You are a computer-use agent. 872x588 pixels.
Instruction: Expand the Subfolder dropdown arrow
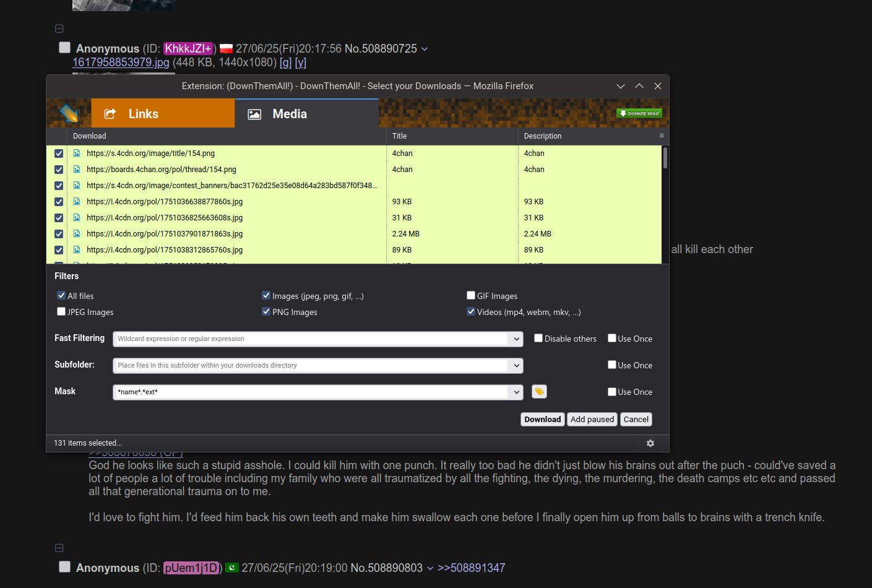tap(516, 365)
